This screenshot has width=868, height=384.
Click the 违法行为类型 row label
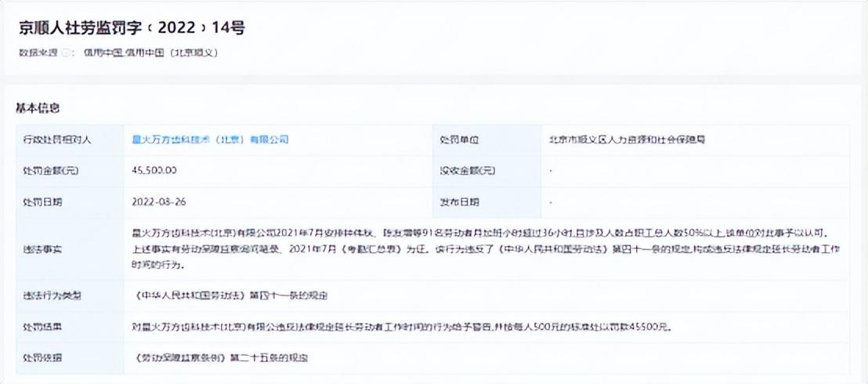click(x=71, y=296)
